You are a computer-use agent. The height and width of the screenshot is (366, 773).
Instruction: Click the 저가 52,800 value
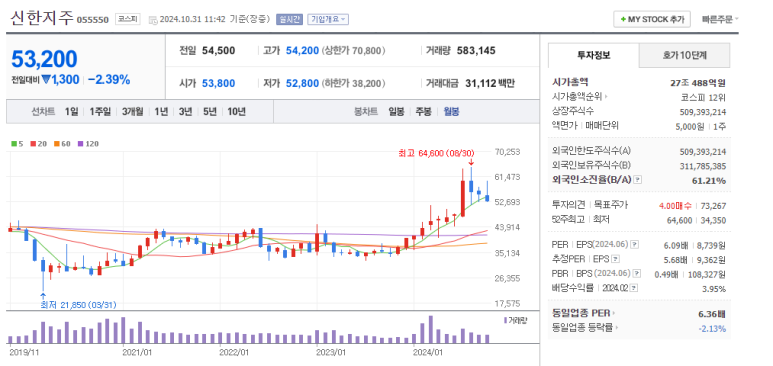302,83
